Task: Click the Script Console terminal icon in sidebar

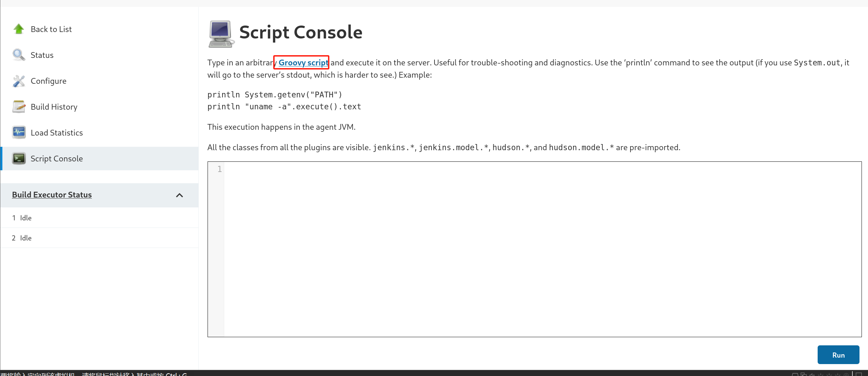Action: 19,158
